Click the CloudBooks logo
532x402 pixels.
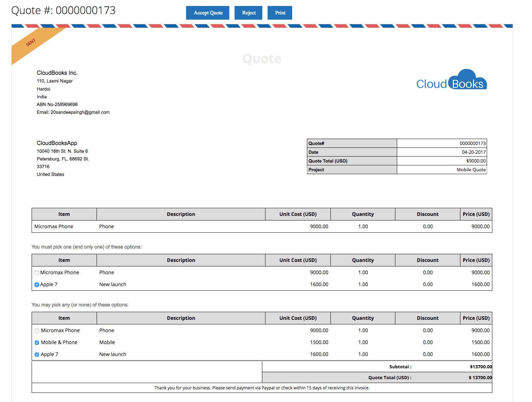tap(451, 80)
